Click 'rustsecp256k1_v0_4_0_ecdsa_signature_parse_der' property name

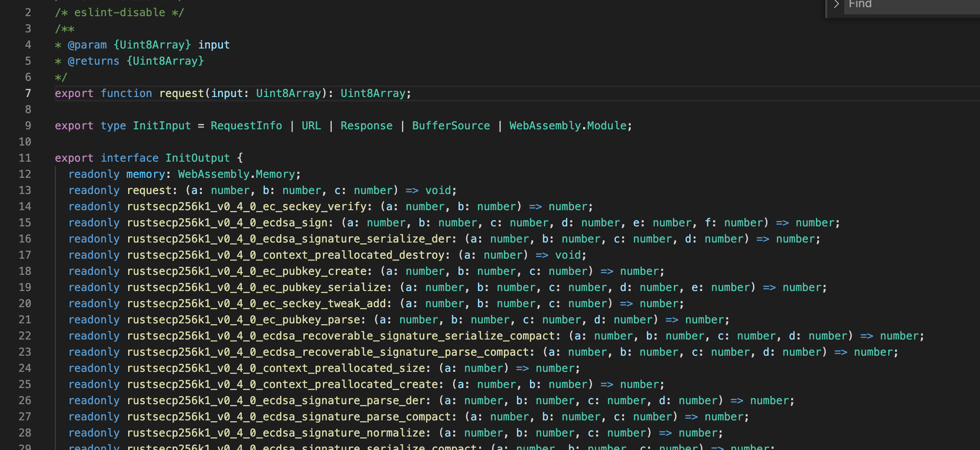point(276,401)
